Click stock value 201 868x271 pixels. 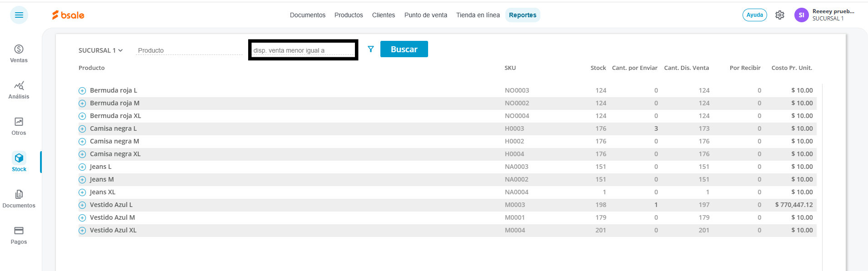[601, 231]
